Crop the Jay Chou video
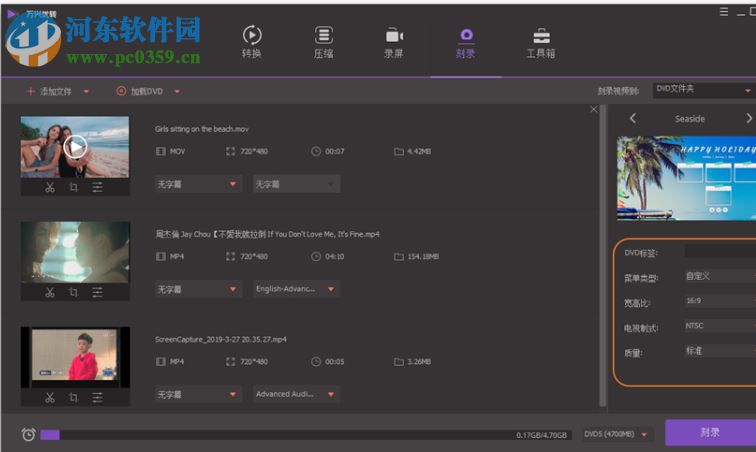Image resolution: width=756 pixels, height=452 pixels. (x=73, y=292)
